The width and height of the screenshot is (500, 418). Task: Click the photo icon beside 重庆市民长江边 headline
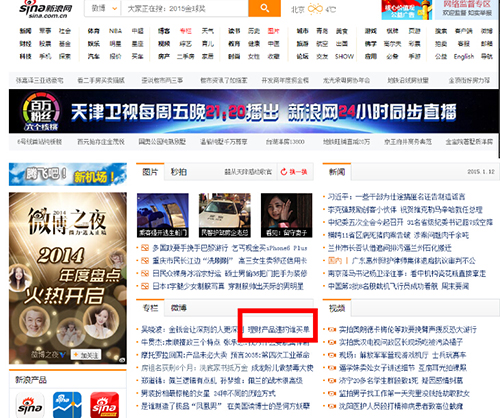tap(145, 261)
